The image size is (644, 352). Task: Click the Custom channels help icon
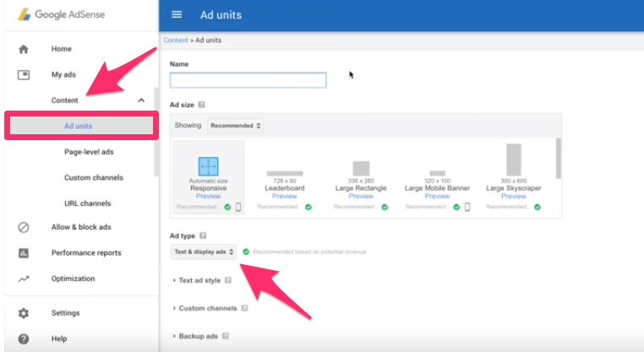point(244,308)
